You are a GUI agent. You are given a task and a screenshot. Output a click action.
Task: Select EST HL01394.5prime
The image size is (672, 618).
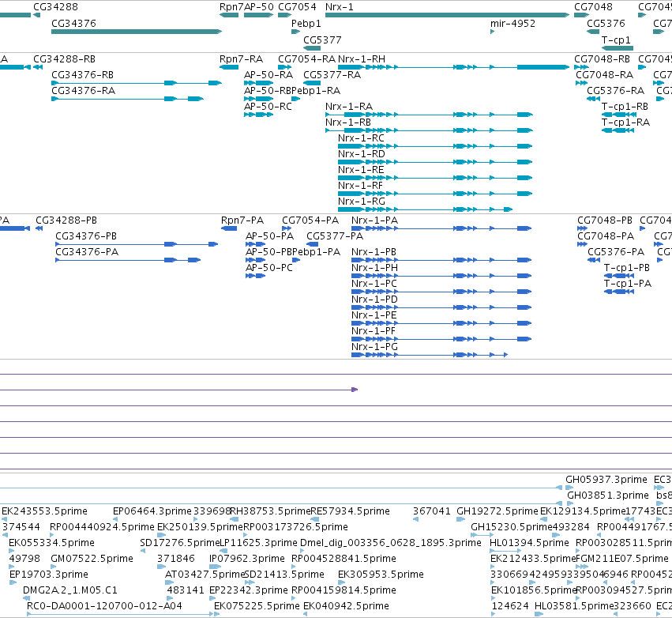(x=529, y=542)
